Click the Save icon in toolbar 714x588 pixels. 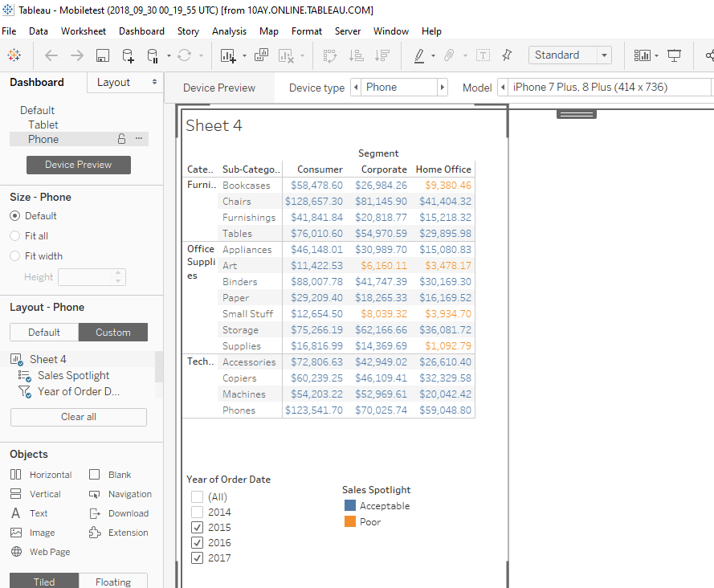(x=103, y=55)
